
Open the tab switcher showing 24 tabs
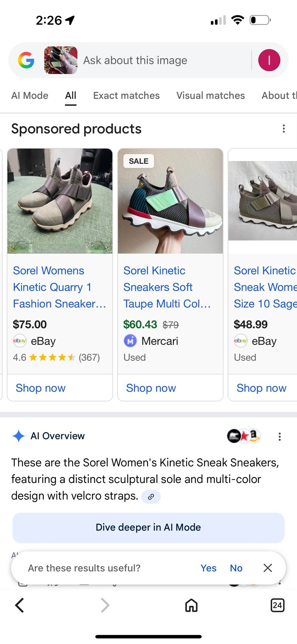[277, 605]
